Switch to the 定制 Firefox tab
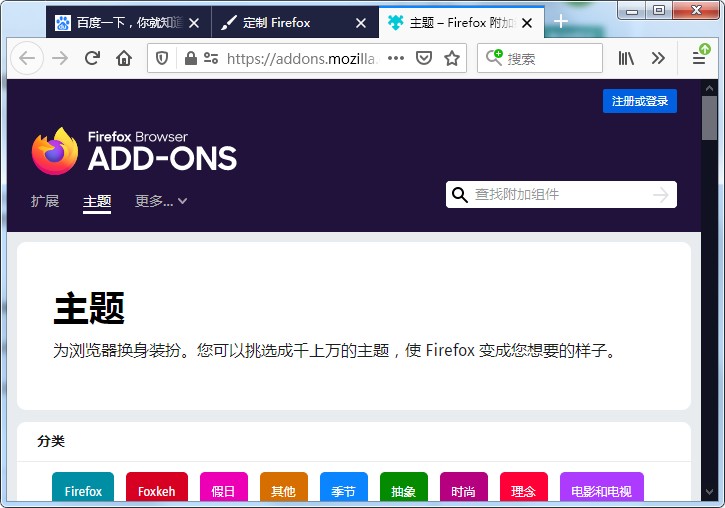Image resolution: width=725 pixels, height=508 pixels. tap(295, 23)
